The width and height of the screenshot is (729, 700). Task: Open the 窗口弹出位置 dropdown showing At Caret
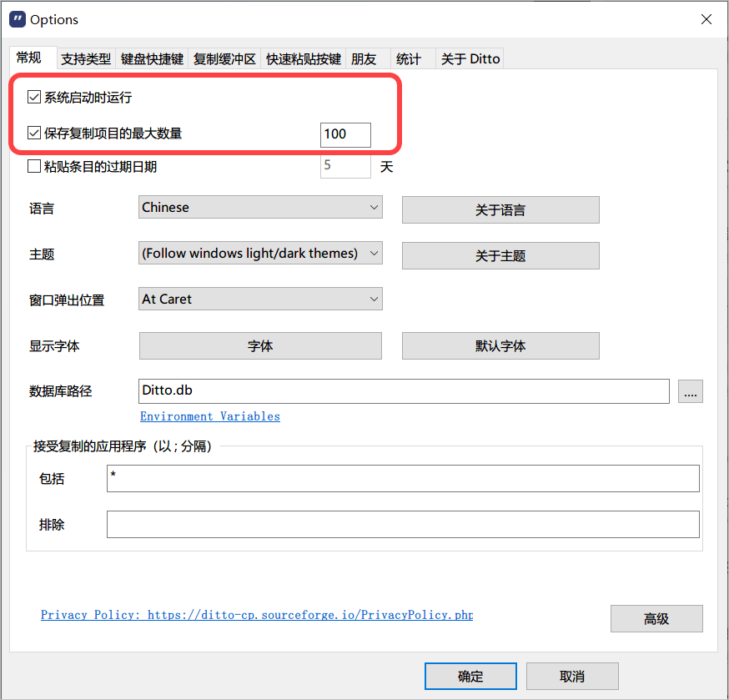click(260, 299)
